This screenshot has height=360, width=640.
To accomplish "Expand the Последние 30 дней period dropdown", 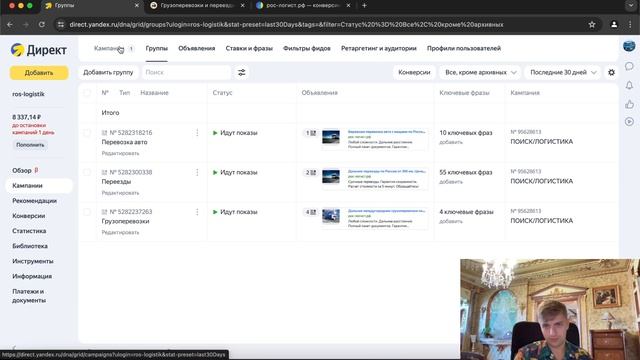I will click(x=562, y=72).
